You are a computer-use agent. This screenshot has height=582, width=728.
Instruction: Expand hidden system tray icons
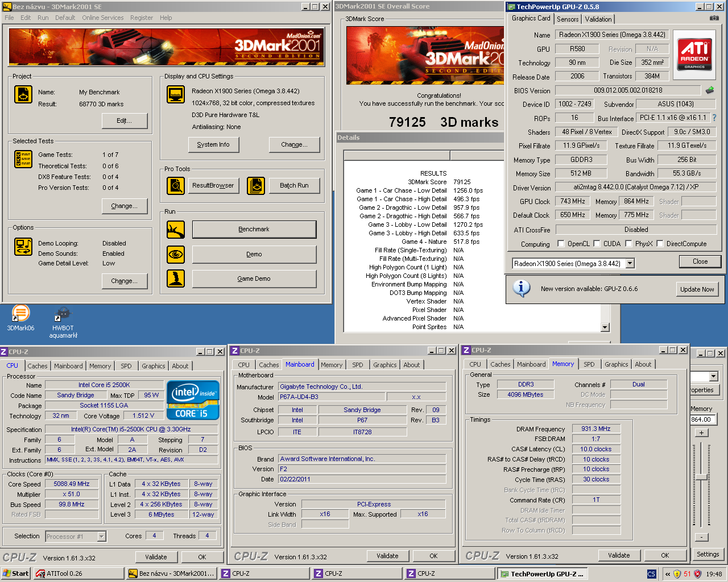[667, 574]
